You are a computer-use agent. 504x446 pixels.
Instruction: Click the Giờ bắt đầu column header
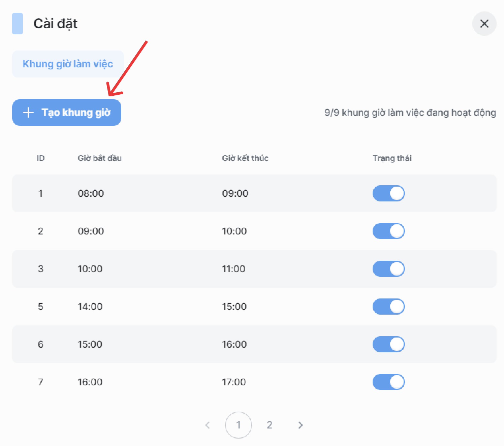point(99,158)
